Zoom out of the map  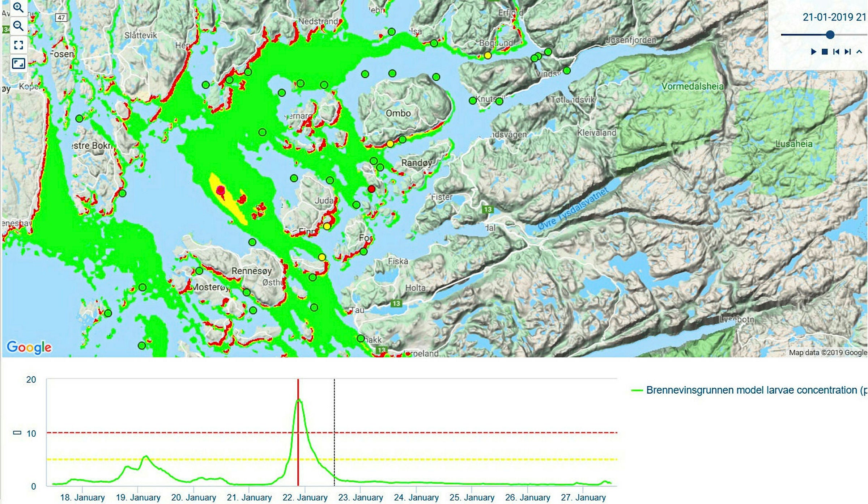tap(18, 26)
